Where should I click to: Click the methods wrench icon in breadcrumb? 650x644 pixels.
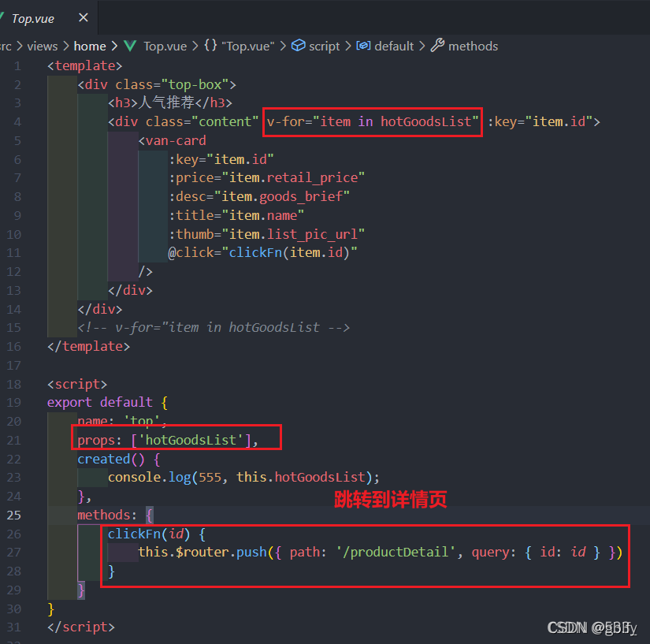point(437,45)
